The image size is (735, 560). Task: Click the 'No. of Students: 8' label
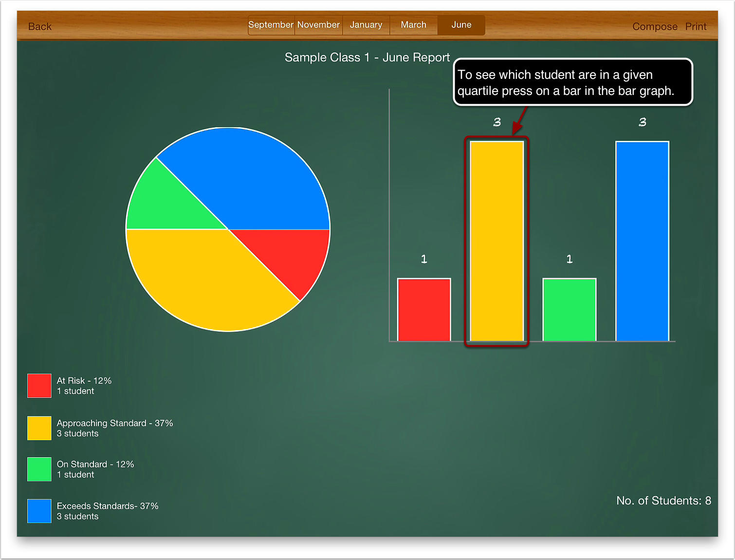coord(663,501)
